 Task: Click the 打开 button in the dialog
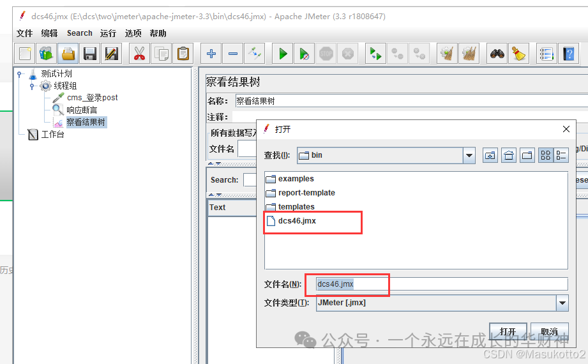tap(508, 331)
